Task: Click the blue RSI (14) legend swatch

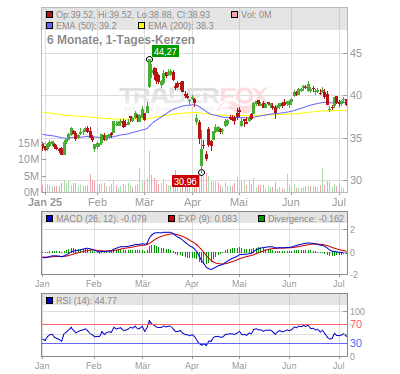Action: 50,301
